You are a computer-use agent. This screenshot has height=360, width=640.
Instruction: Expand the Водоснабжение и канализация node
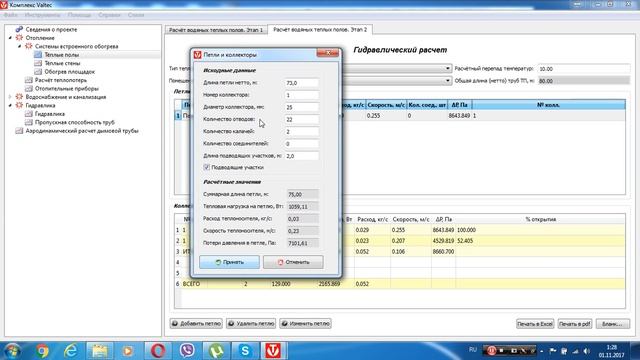(10, 97)
